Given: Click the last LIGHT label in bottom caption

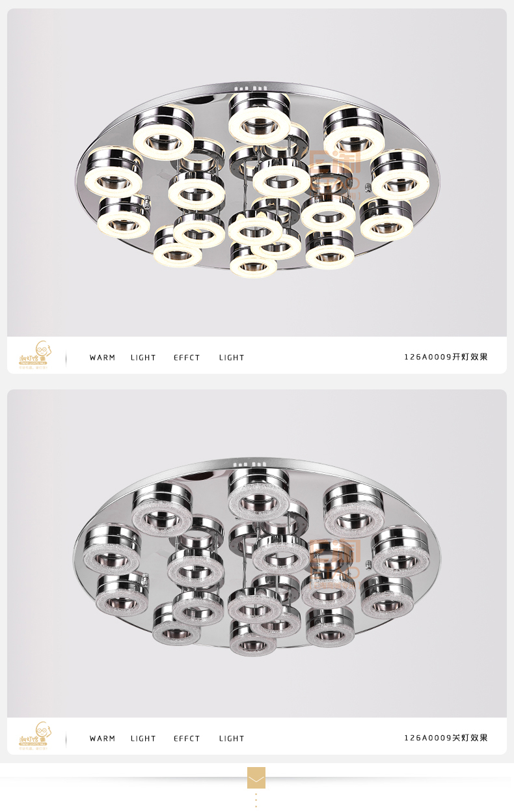Looking at the screenshot, I should click(x=232, y=738).
